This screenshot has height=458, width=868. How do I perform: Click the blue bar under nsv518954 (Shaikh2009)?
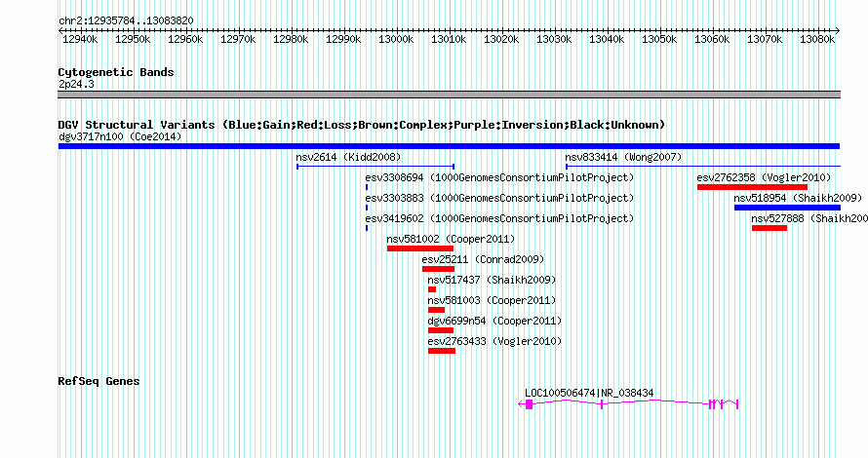click(x=787, y=208)
